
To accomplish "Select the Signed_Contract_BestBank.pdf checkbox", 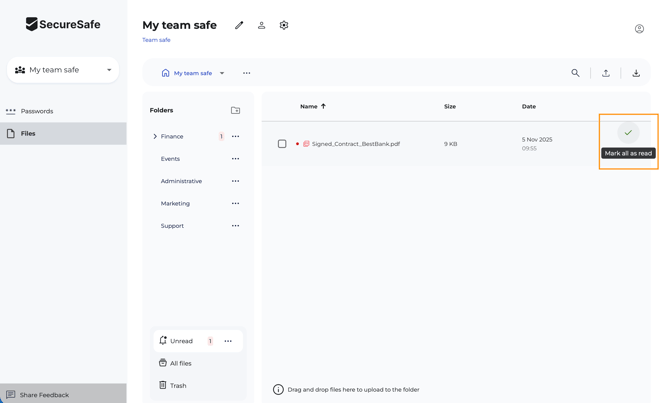I will coord(282,144).
